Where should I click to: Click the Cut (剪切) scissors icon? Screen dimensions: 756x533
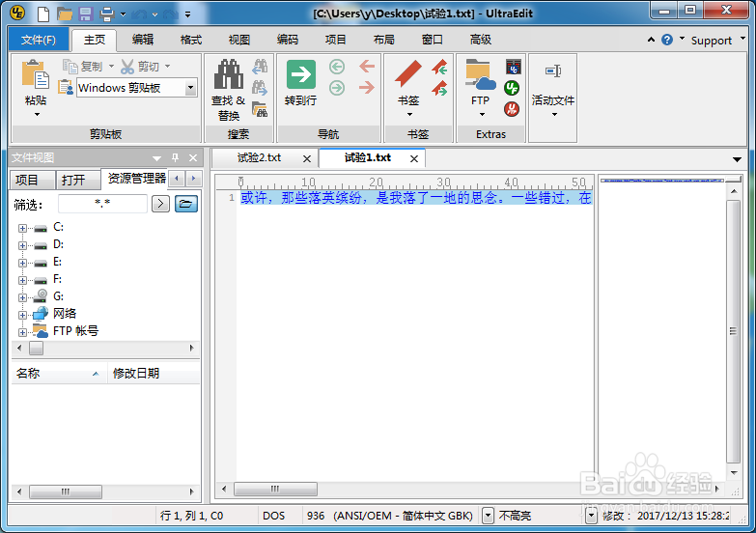click(x=127, y=67)
